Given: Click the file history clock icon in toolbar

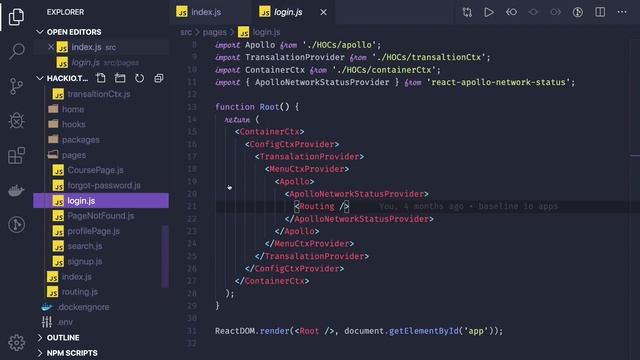Looking at the screenshot, I should (578, 12).
